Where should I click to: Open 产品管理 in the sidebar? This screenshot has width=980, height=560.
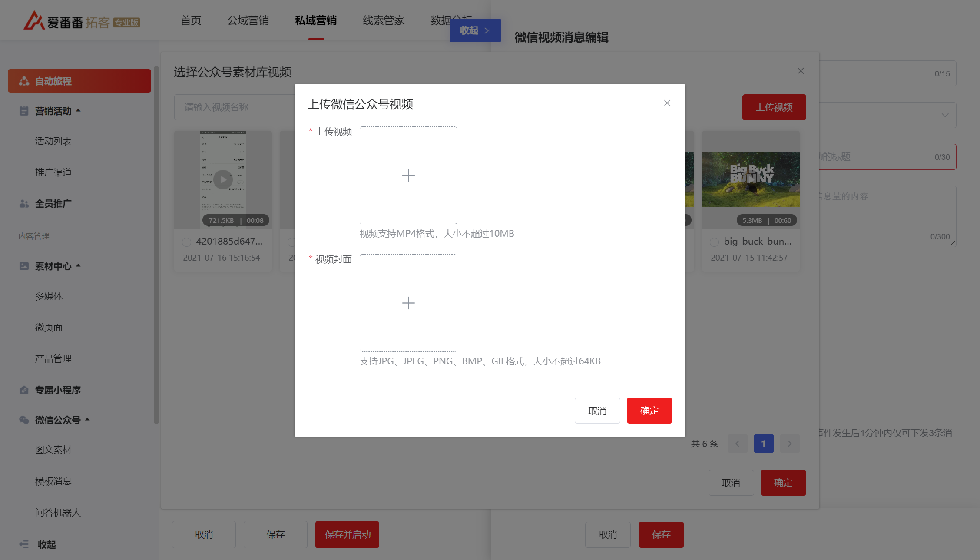(x=53, y=359)
